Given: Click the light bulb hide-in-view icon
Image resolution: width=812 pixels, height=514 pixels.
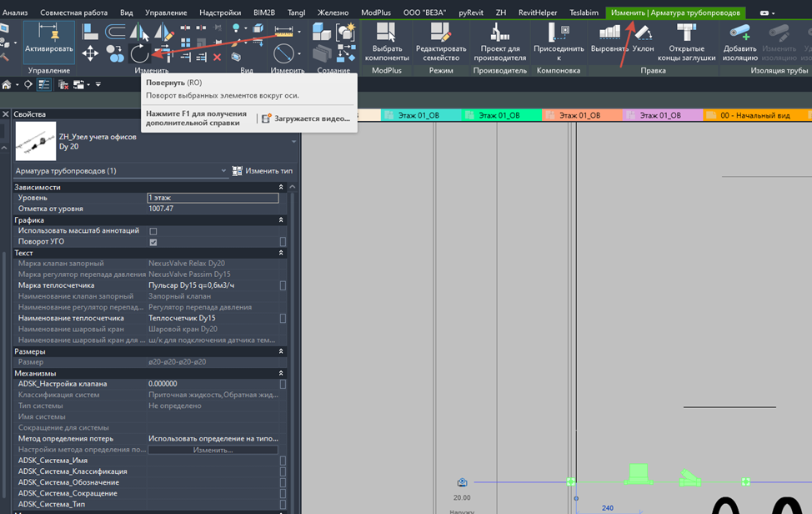Looking at the screenshot, I should pyautogui.click(x=236, y=28).
